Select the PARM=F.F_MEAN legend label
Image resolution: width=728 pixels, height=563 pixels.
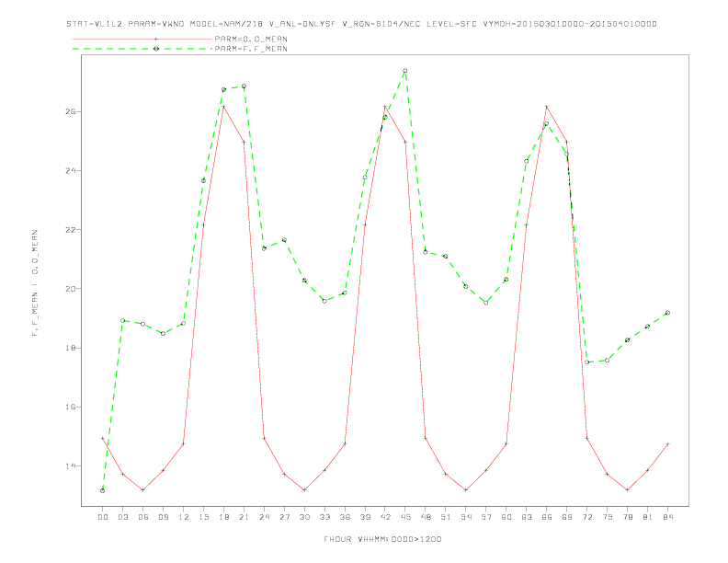coord(251,49)
